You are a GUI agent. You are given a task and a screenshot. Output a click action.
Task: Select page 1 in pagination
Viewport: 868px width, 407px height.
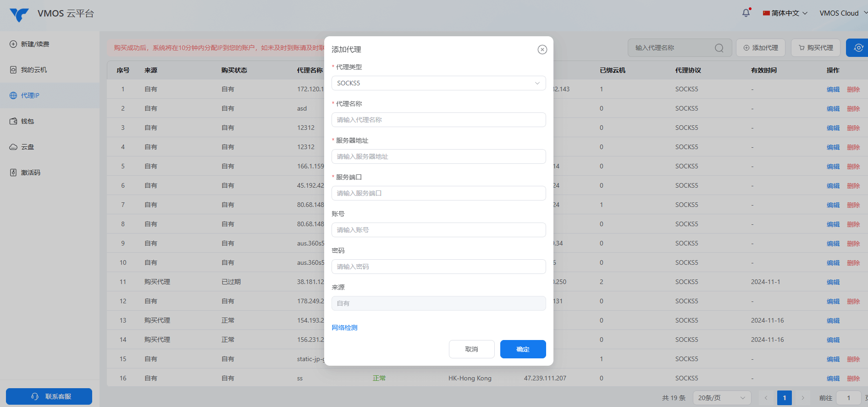point(785,398)
